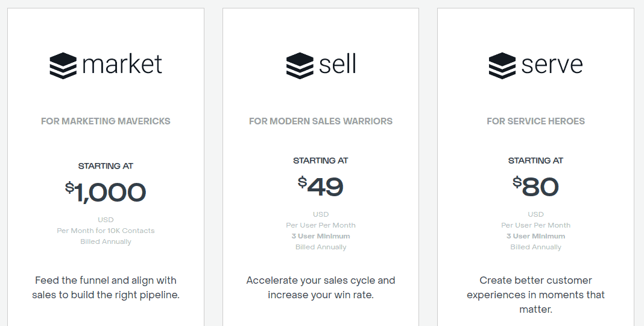
Task: Click "Feed the funnel" market description
Action: point(106,287)
